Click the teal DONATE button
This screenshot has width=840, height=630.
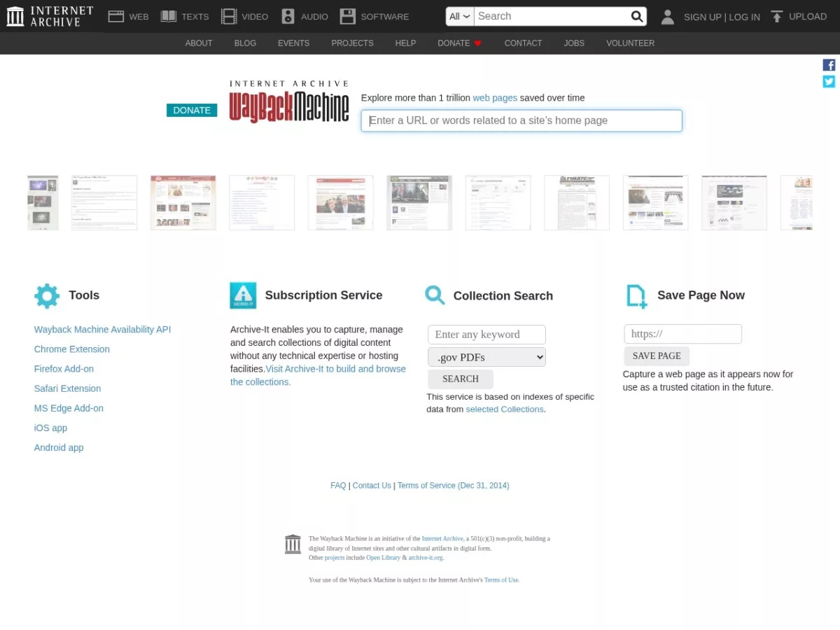tap(192, 110)
